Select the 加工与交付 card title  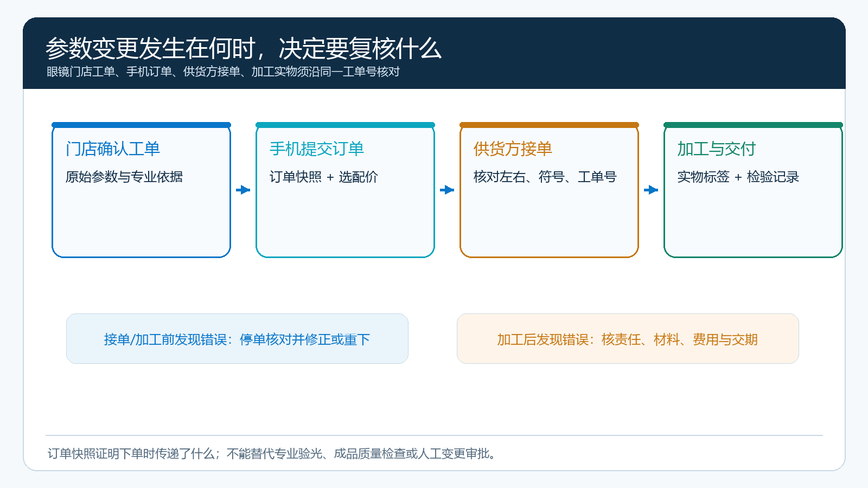[x=717, y=149]
